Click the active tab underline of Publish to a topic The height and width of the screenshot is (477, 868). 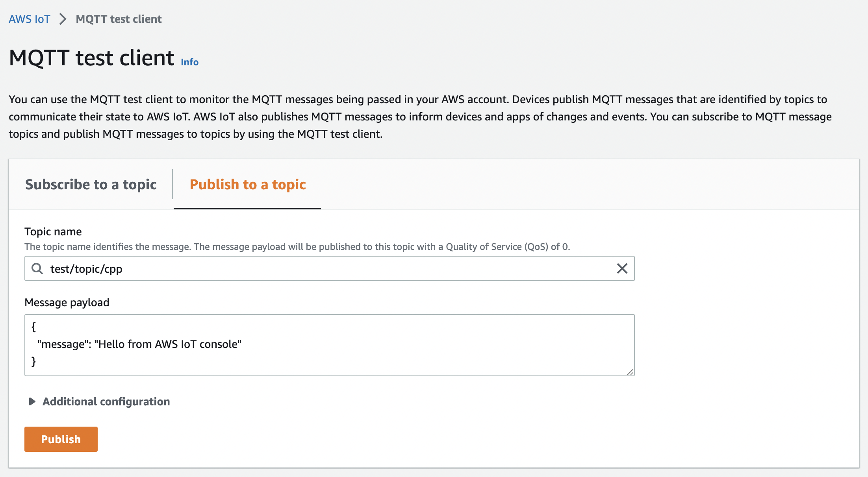[247, 209]
